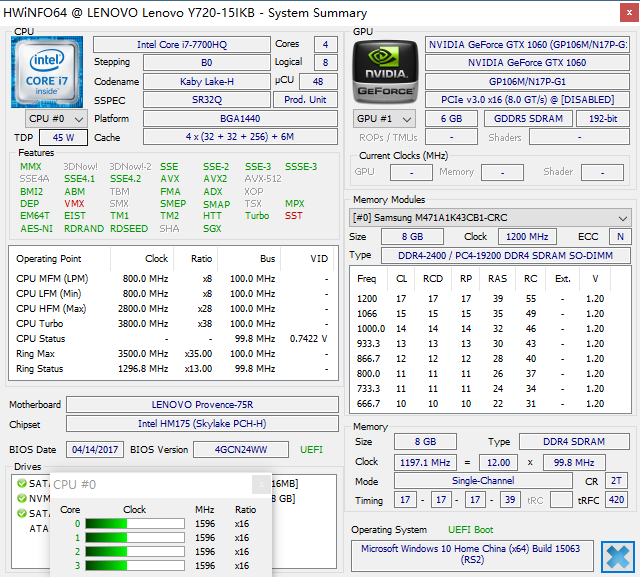
Task: Click the Prod. Unit field
Action: 307,100
